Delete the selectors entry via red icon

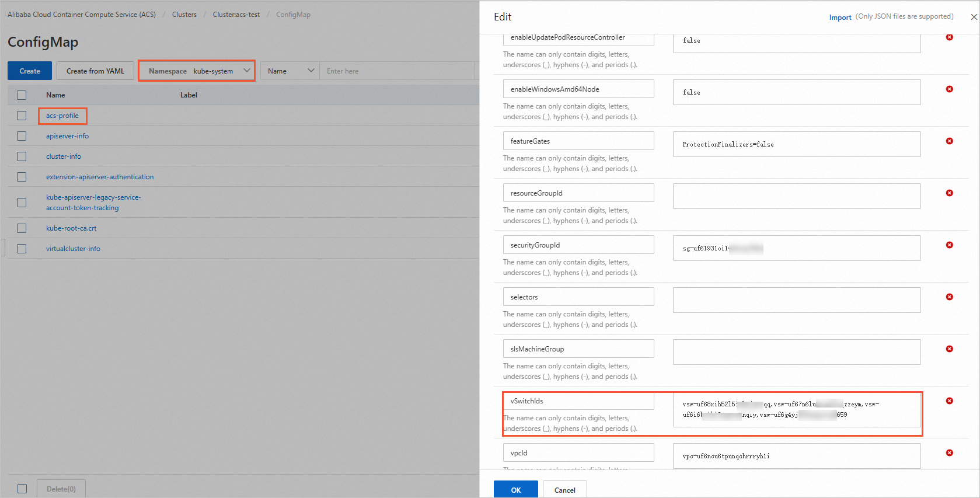coord(950,297)
